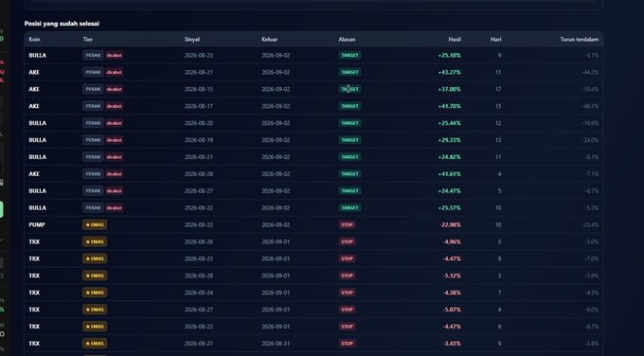Select AKE in the row signaled 2026-08-28
This screenshot has width=644, height=356.
pos(34,174)
